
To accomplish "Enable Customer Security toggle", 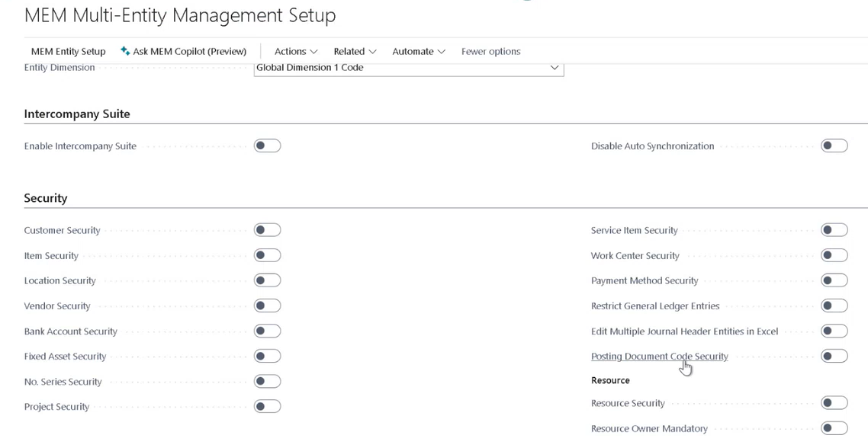I will (x=268, y=229).
